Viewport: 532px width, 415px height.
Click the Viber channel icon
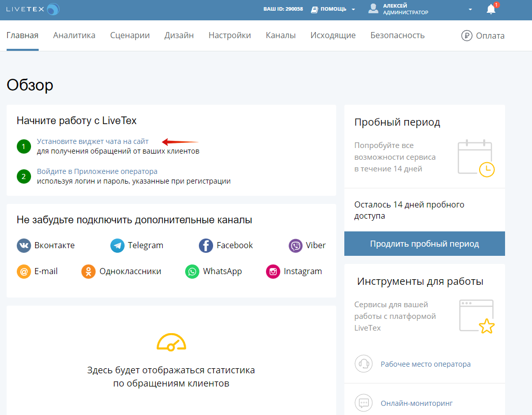(295, 245)
